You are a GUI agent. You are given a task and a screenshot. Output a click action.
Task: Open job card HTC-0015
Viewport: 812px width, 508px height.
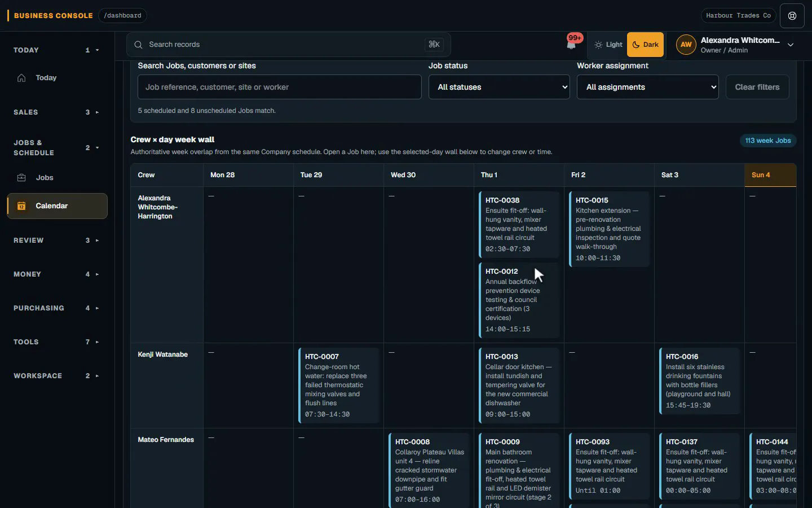coord(609,229)
